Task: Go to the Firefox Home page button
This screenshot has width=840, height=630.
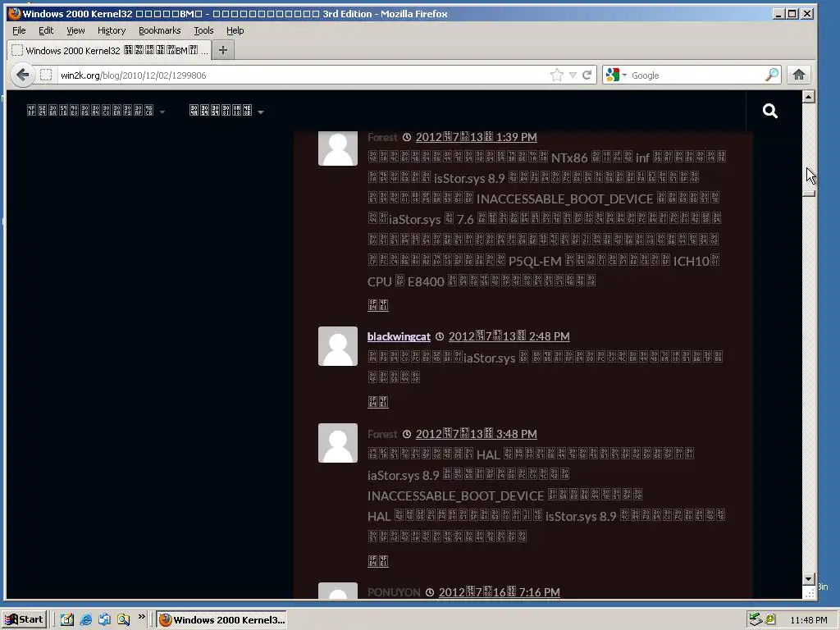Action: point(799,75)
